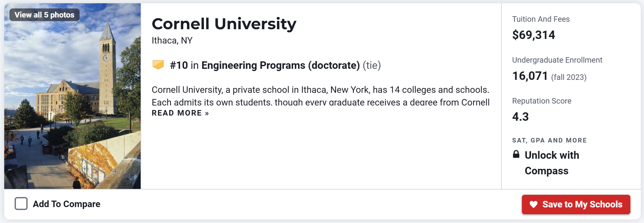Open View all 5 photos overlay

[44, 15]
